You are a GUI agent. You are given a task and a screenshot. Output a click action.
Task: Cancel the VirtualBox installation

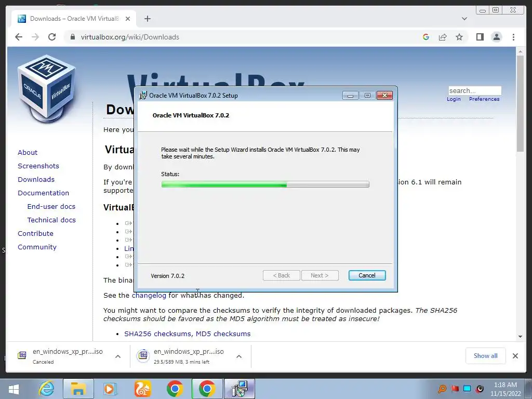pos(367,275)
